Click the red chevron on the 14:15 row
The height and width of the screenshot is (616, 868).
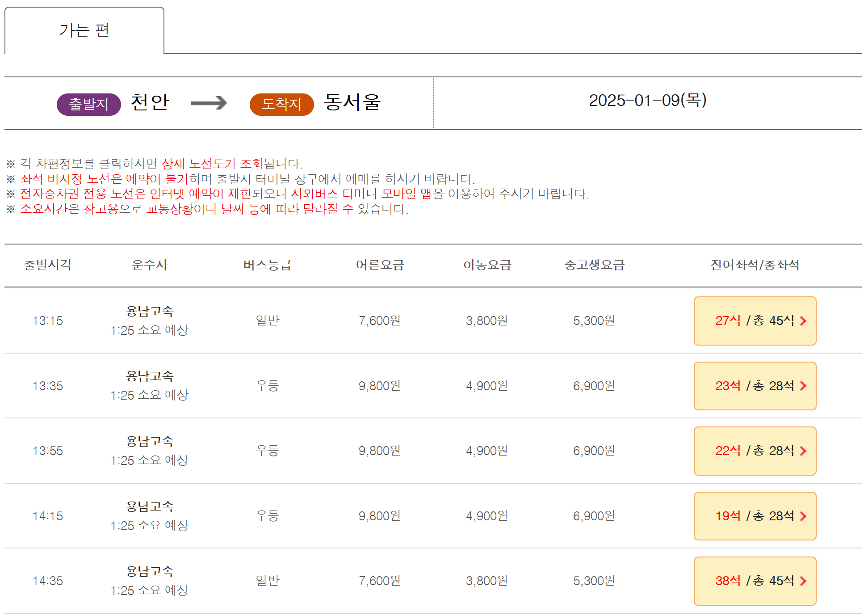803,516
